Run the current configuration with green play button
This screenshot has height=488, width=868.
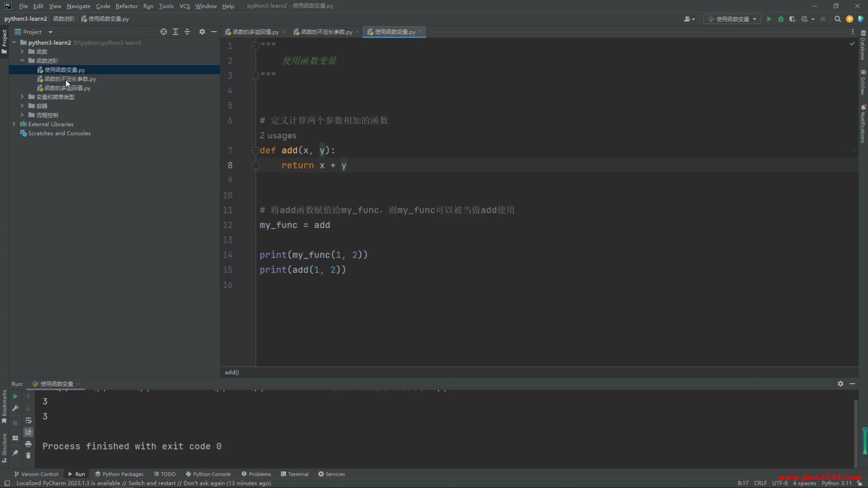point(769,19)
